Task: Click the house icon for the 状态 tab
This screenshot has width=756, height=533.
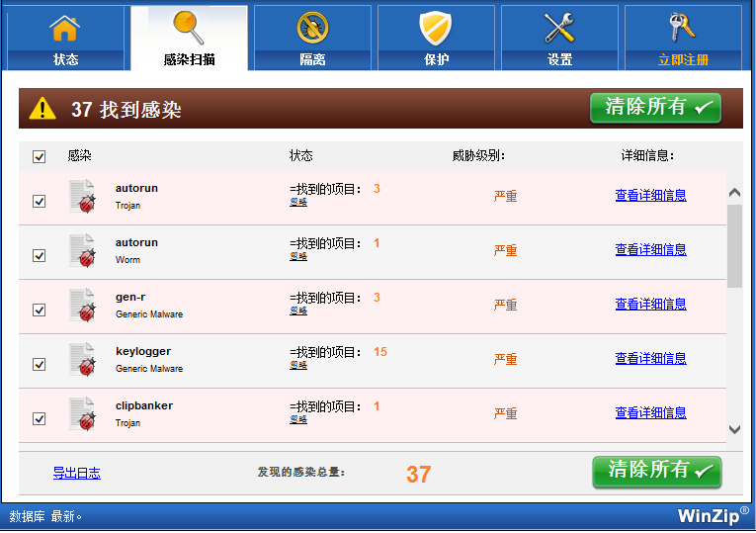Action: pos(64,28)
